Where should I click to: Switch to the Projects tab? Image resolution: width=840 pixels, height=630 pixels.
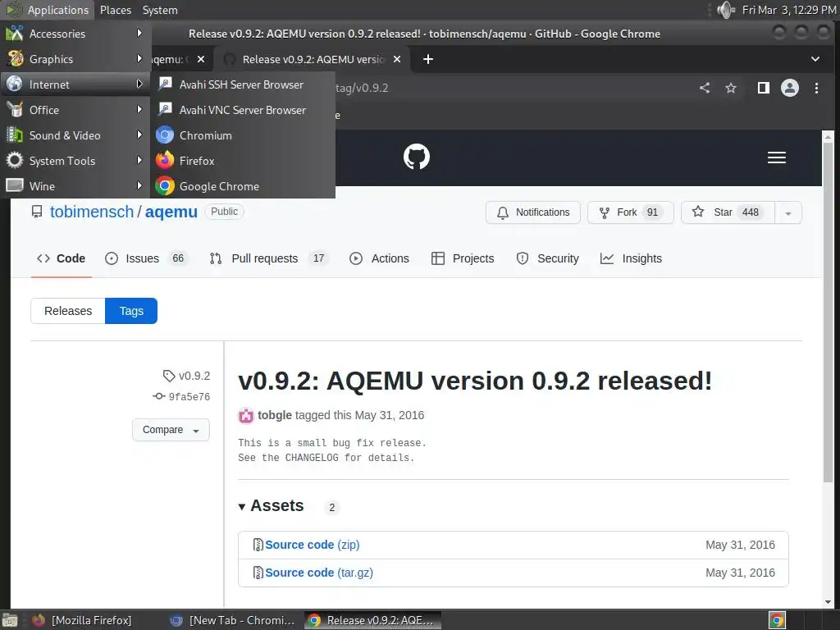click(x=463, y=258)
